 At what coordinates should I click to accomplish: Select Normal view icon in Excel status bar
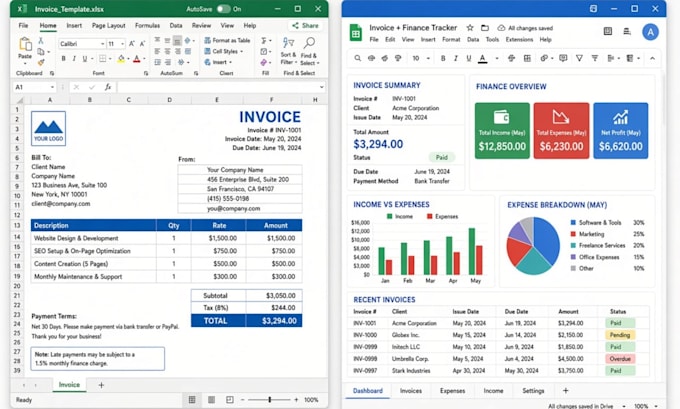point(192,399)
